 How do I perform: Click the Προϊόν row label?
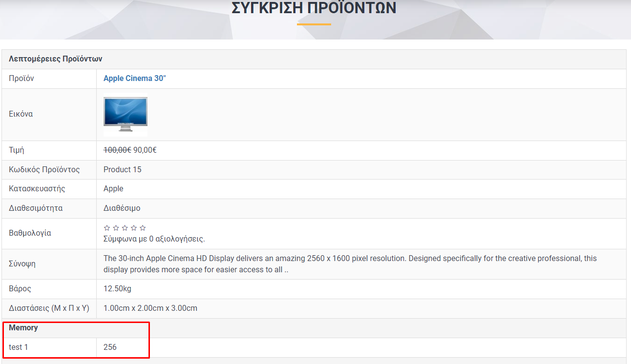click(x=21, y=79)
